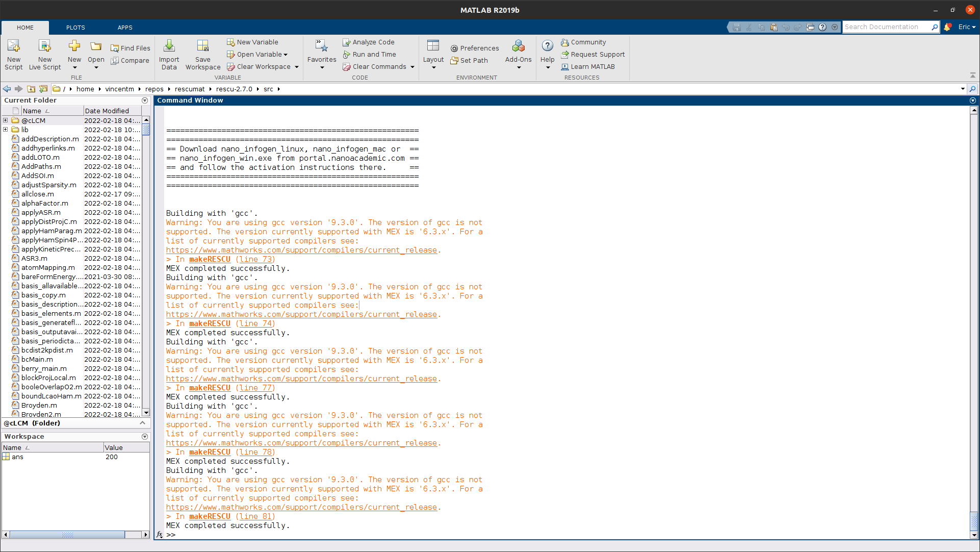Screen dimensions: 980x552
Task: Click the up one level folder icon
Action: (31, 89)
